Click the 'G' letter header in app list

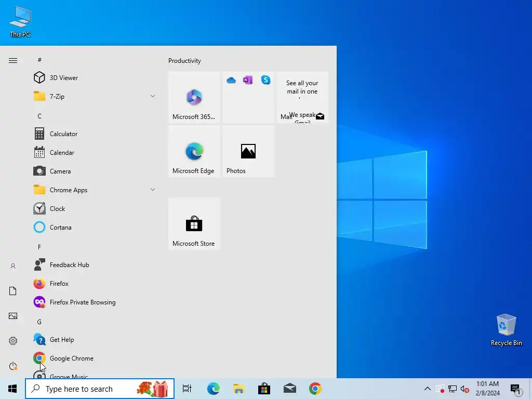pyautogui.click(x=39, y=322)
